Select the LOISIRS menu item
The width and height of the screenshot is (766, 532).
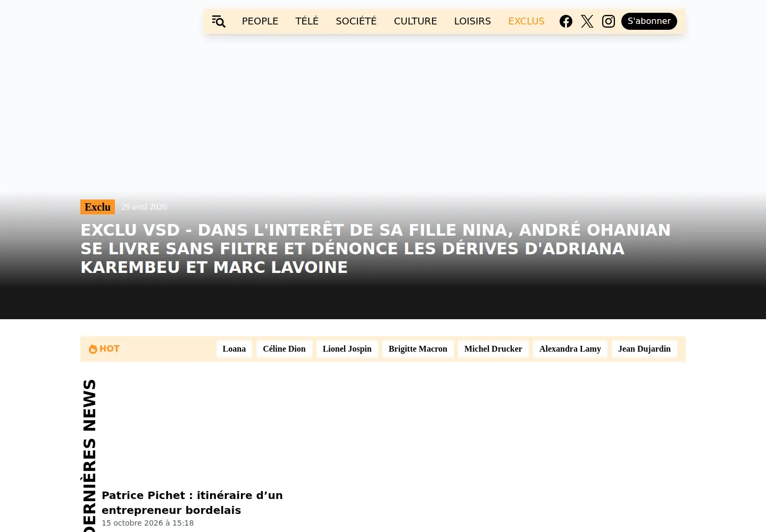472,21
